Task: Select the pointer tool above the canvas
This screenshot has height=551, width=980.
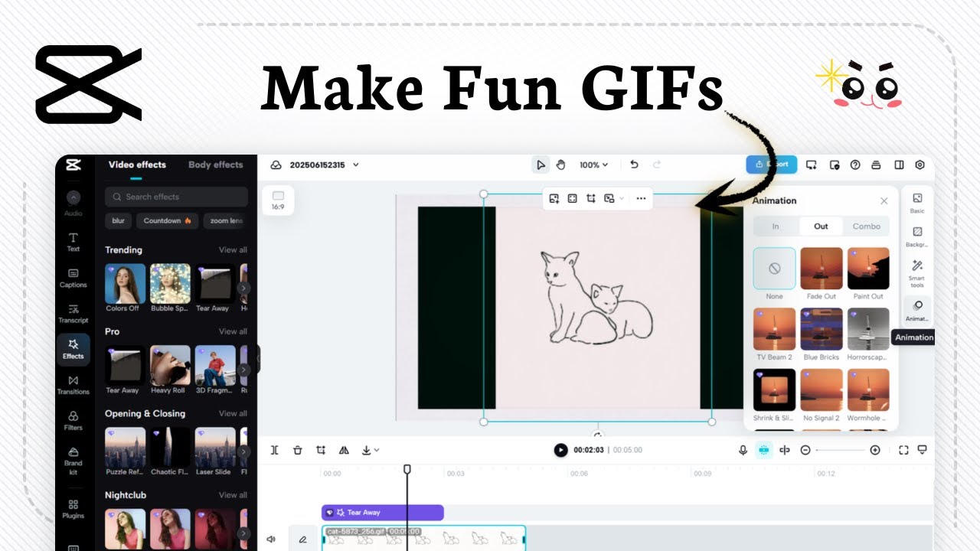Action: pyautogui.click(x=541, y=165)
